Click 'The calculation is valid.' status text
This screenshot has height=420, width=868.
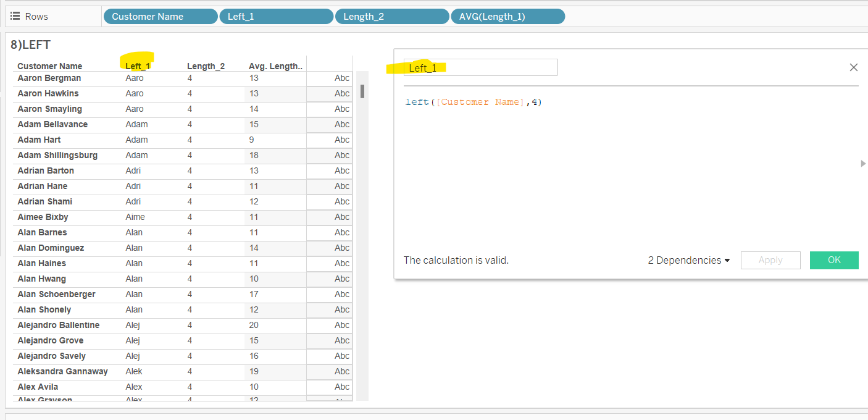[456, 260]
